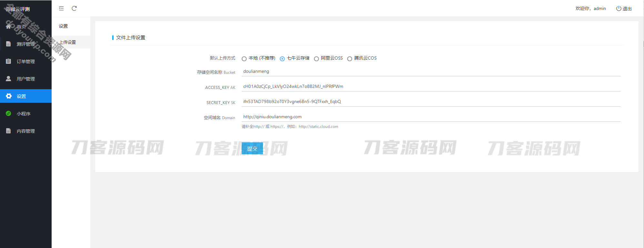Click the 提交 submit button
Image resolution: width=644 pixels, height=248 pixels.
coord(252,148)
